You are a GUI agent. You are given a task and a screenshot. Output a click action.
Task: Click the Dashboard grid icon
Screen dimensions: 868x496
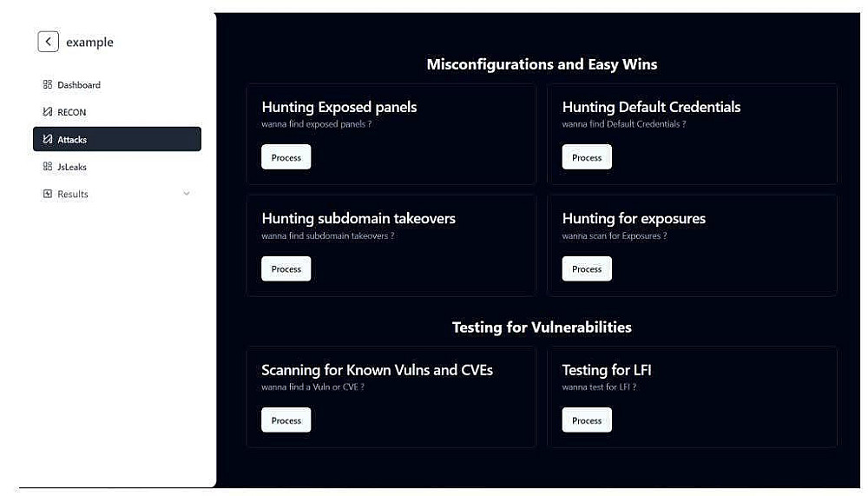pos(48,85)
